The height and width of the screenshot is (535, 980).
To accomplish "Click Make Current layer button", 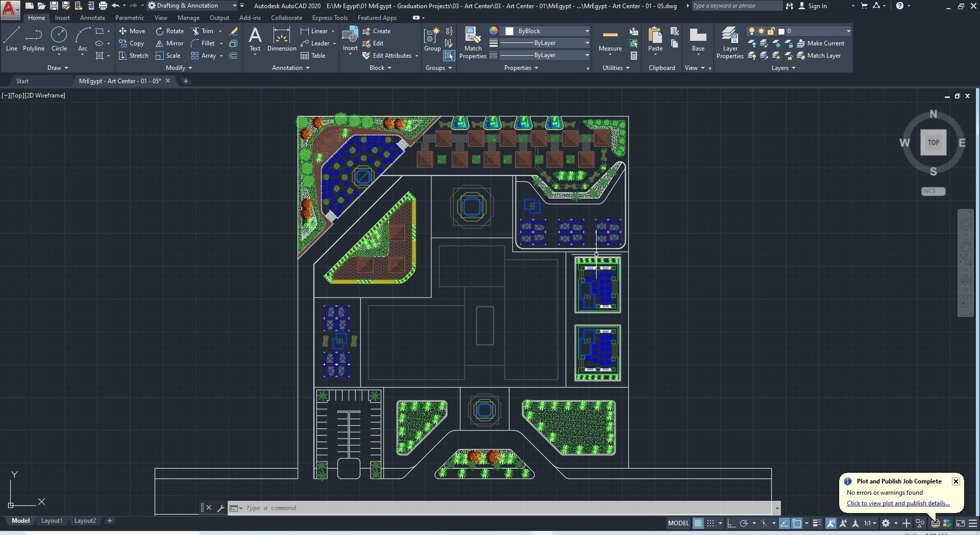I will click(x=820, y=43).
